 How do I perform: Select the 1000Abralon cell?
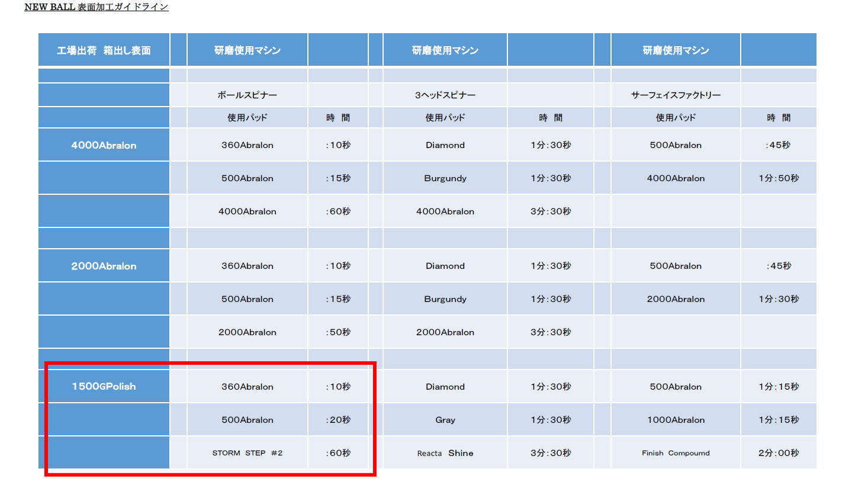pos(676,420)
